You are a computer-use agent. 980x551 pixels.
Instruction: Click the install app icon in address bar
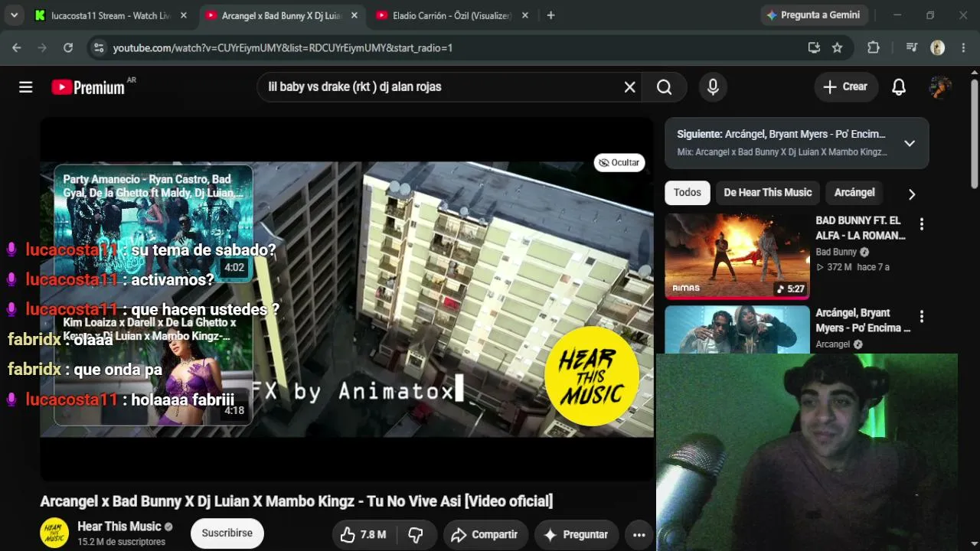click(814, 47)
